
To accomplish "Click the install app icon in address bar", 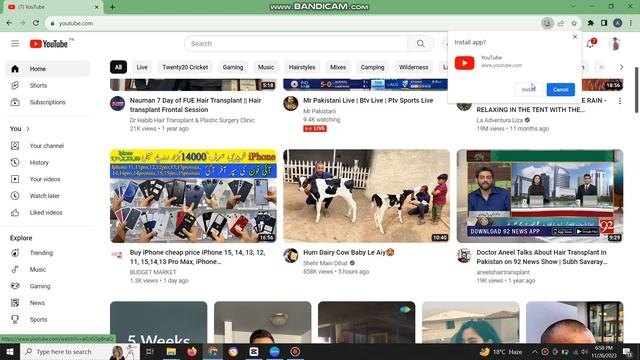I will click(x=547, y=23).
